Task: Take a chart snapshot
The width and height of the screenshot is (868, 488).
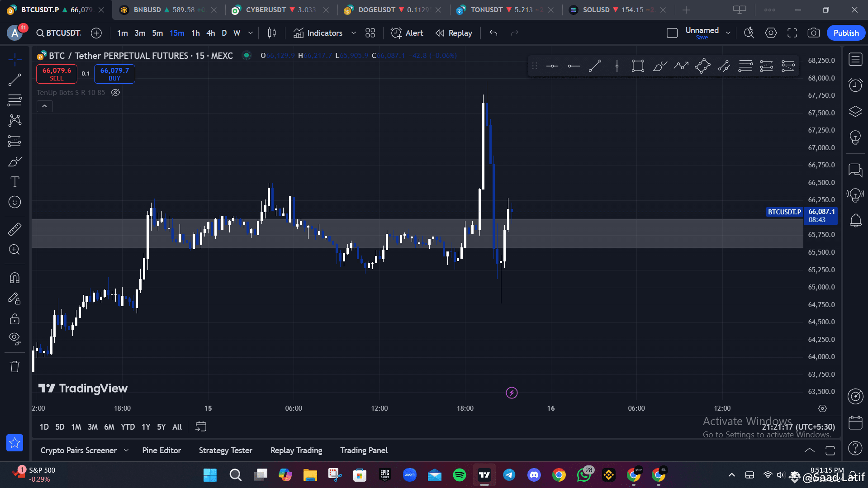Action: click(x=814, y=33)
